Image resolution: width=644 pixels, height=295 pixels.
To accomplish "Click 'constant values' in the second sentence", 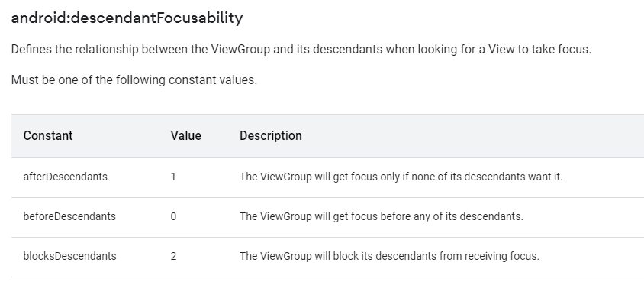I will [x=213, y=79].
